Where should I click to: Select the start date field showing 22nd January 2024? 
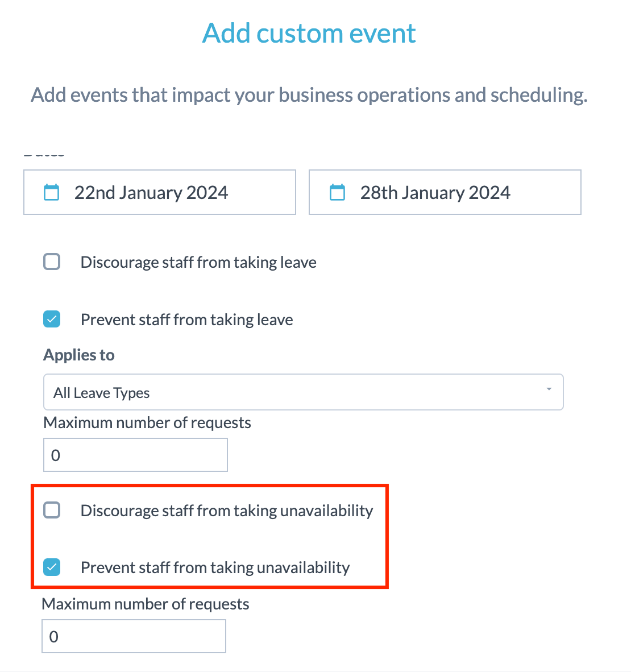click(159, 192)
